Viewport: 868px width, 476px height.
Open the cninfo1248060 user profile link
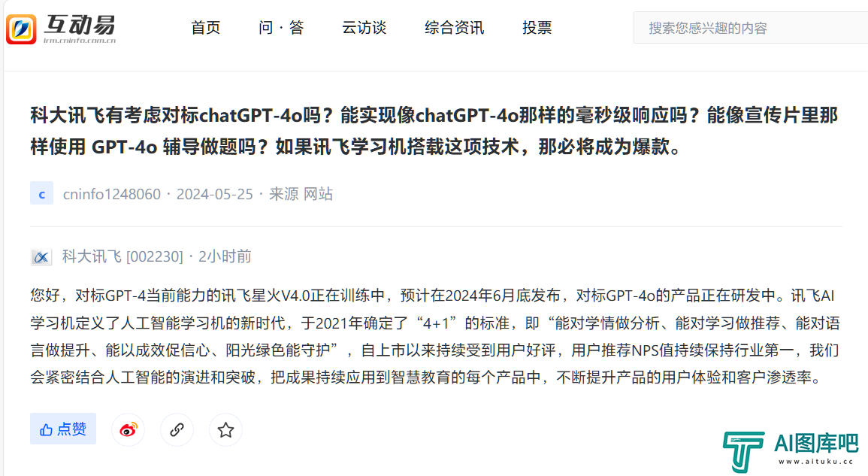click(x=112, y=194)
